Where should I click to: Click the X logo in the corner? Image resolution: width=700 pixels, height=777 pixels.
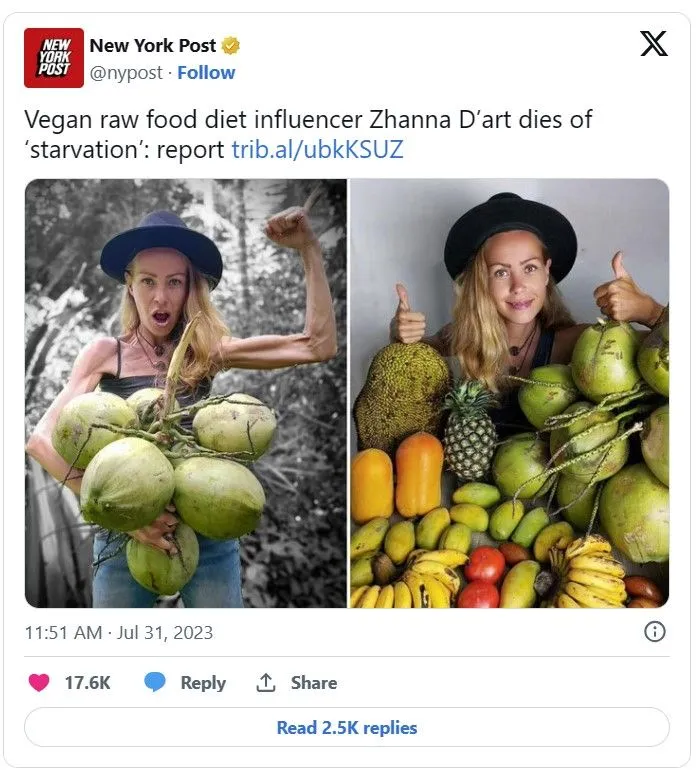click(x=653, y=44)
